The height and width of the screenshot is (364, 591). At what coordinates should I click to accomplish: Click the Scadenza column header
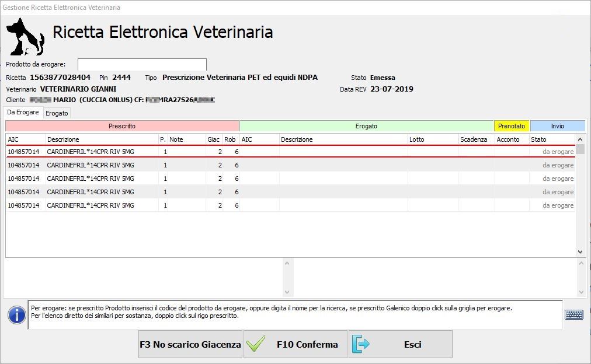click(x=475, y=139)
